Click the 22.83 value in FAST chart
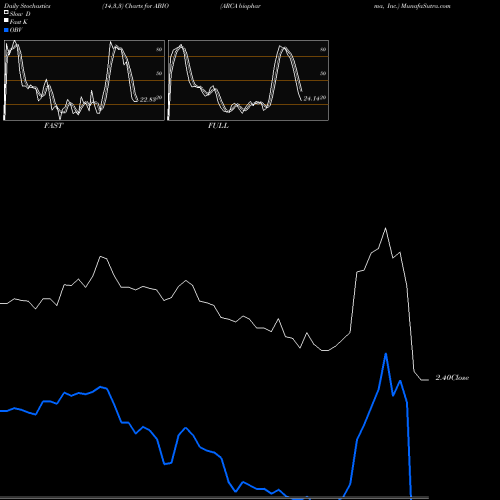This screenshot has height=500, width=500. (x=148, y=99)
